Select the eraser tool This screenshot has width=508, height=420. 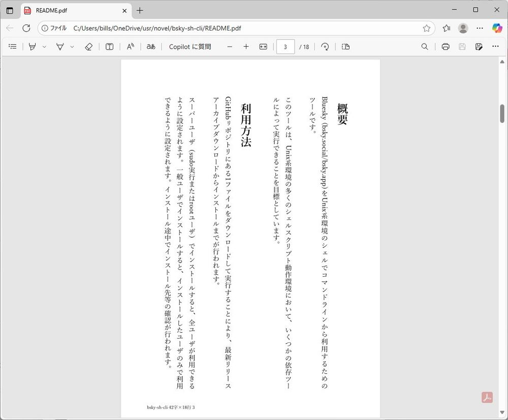(88, 47)
